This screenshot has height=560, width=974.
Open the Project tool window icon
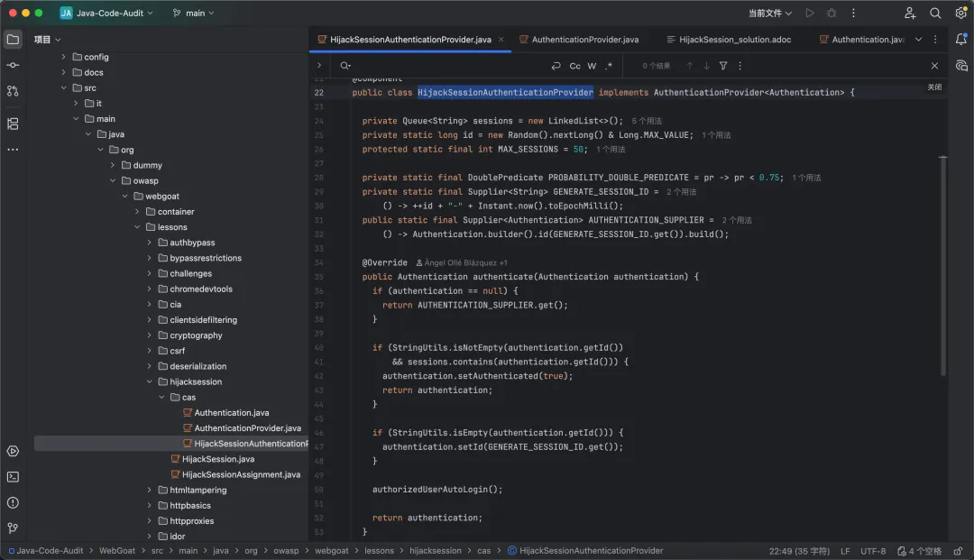(13, 40)
